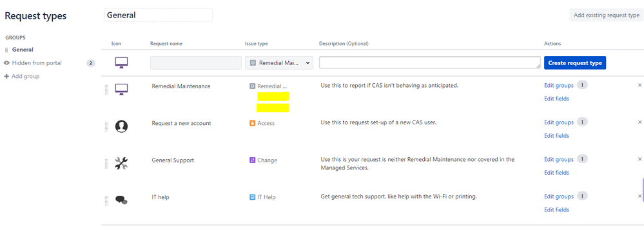The height and width of the screenshot is (232, 644).
Task: Select the General group in sidebar
Action: point(23,50)
